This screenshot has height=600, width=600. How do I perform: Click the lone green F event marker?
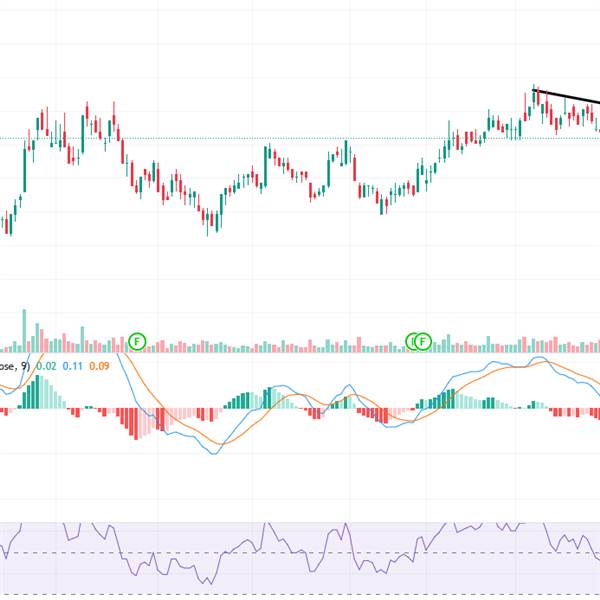[x=137, y=341]
